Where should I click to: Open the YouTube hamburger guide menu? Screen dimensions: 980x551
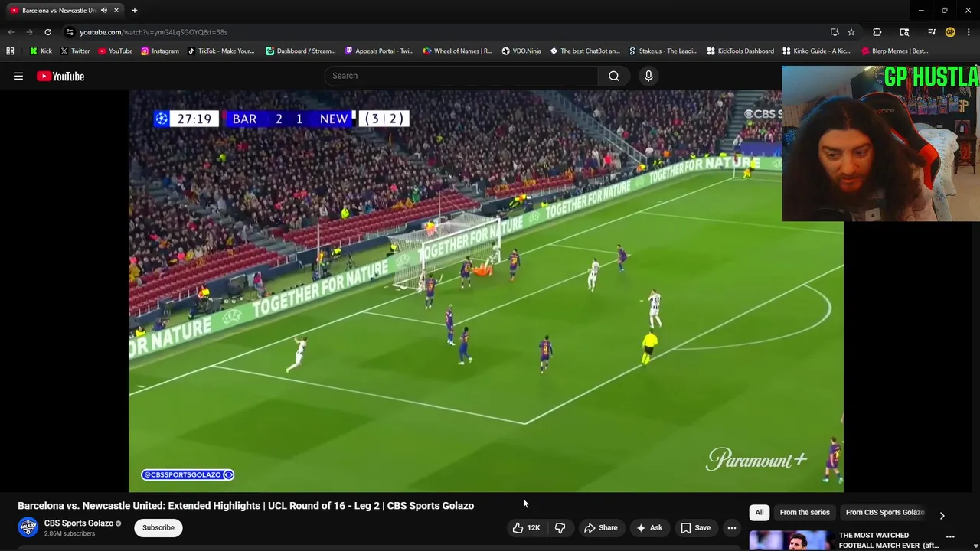(18, 76)
